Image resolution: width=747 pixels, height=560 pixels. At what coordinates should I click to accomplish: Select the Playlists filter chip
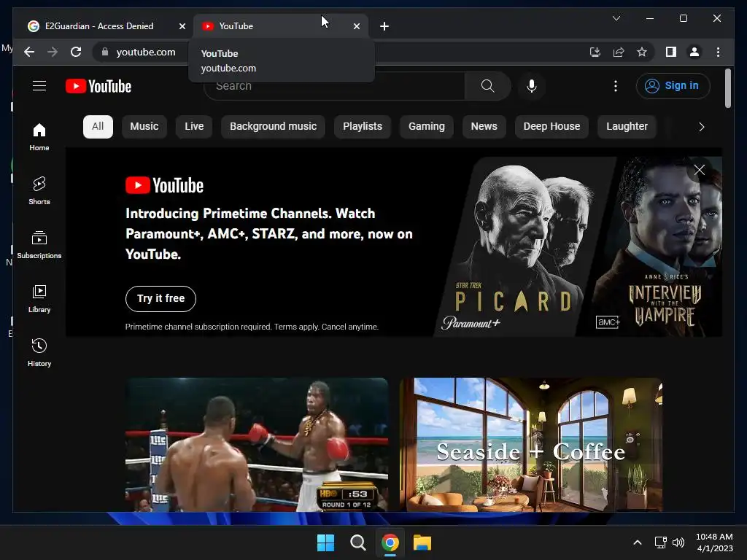[363, 127]
